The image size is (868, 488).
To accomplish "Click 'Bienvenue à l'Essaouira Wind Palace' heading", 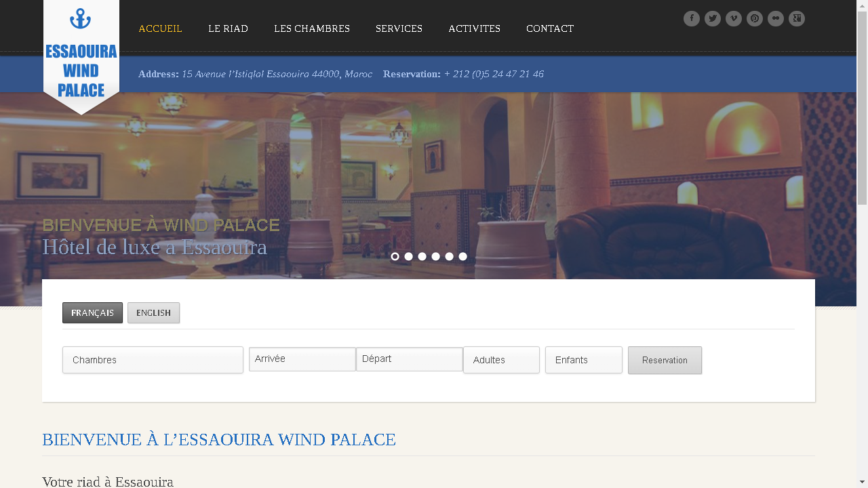I will [x=219, y=439].
